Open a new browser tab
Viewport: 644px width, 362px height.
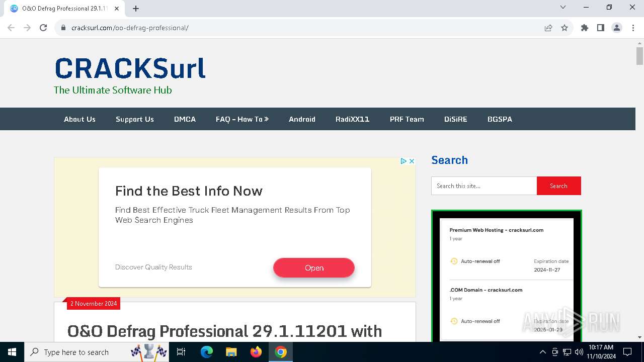pos(136,9)
